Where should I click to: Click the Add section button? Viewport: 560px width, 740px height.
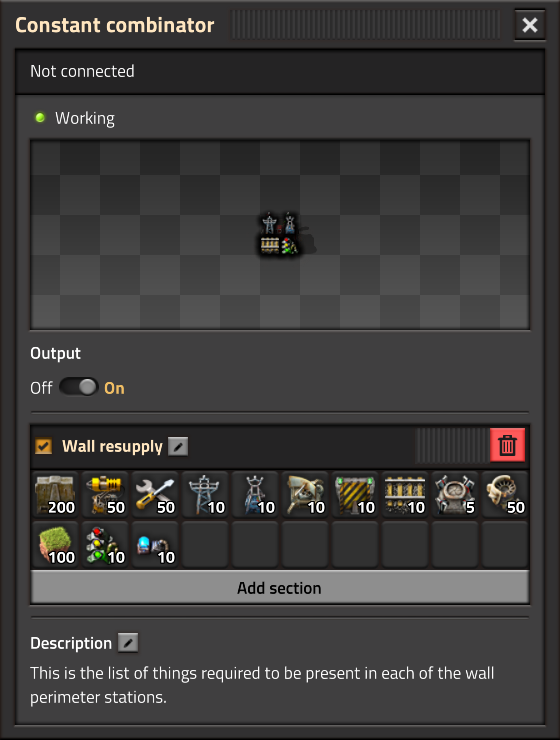pyautogui.click(x=280, y=588)
